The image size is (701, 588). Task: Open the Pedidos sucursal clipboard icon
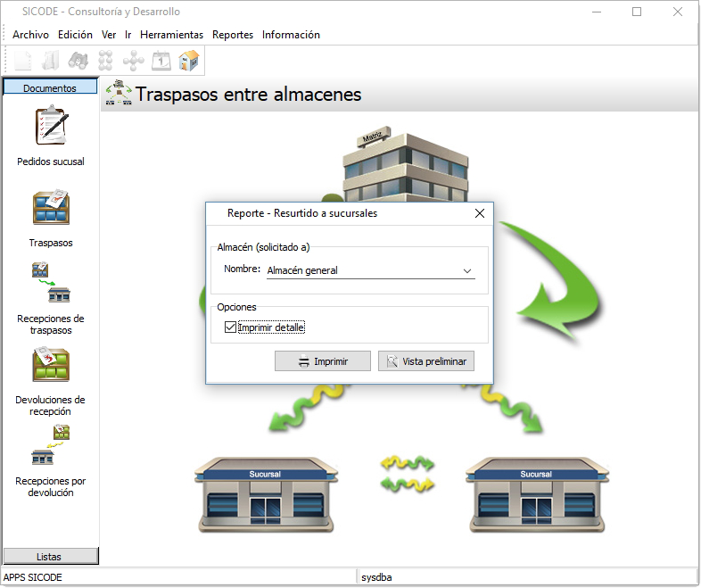[51, 126]
